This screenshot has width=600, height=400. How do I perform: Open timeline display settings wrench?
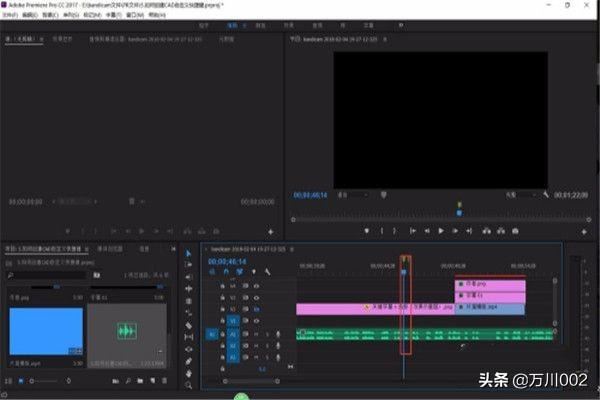pos(267,272)
